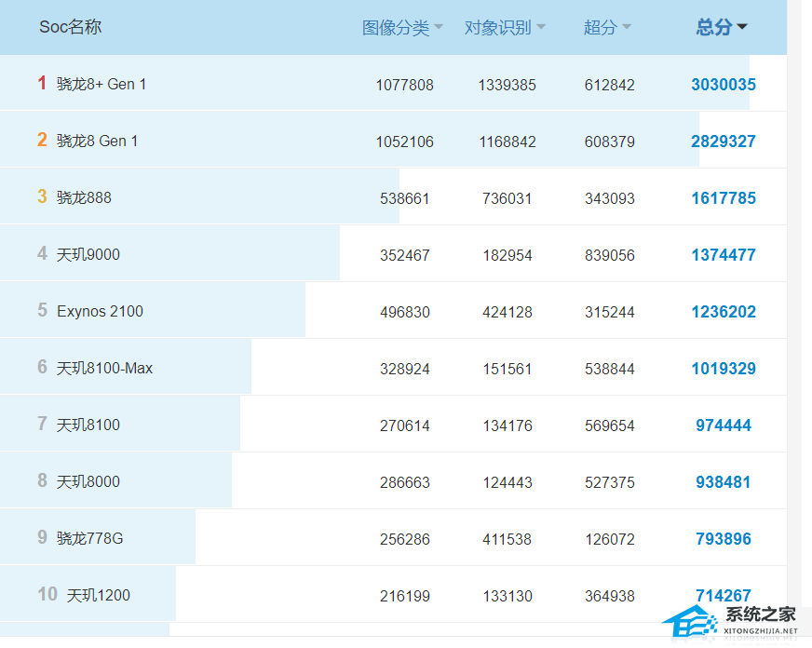This screenshot has width=812, height=648.
Task: Click total score 714267
Action: coord(724,596)
